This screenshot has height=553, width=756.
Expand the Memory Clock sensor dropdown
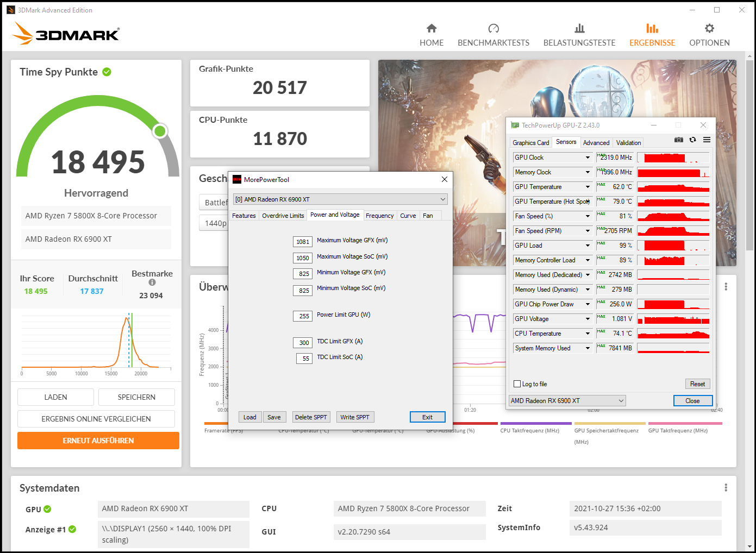pos(588,172)
